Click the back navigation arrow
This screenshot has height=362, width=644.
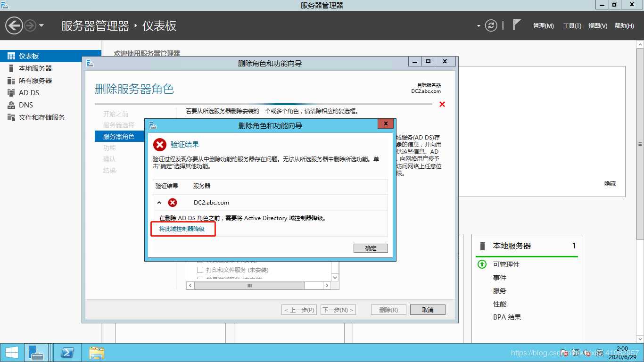click(14, 25)
